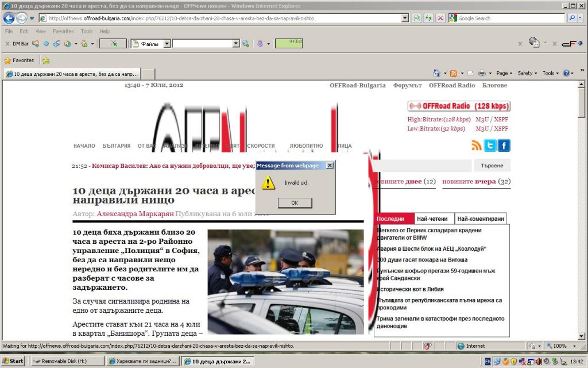Click the Twitter icon on the webpage
Viewport: 588px width, 368px height.
[490, 145]
